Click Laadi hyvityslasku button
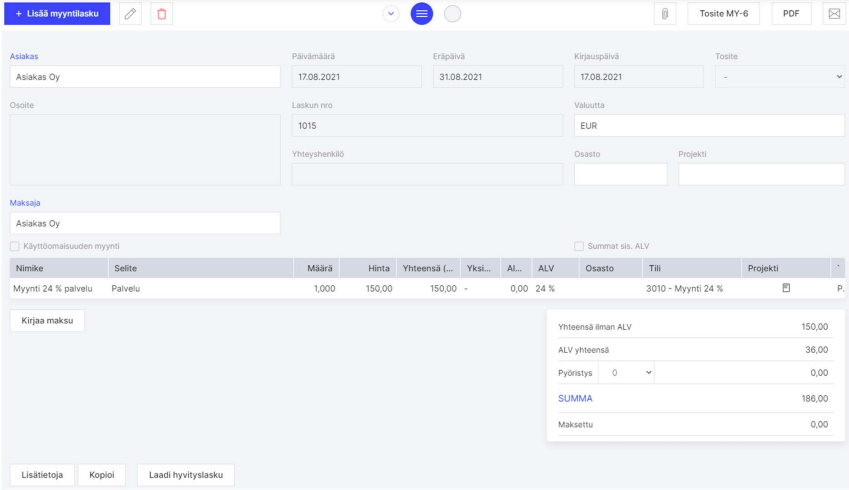This screenshot has width=849, height=490. pos(186,475)
